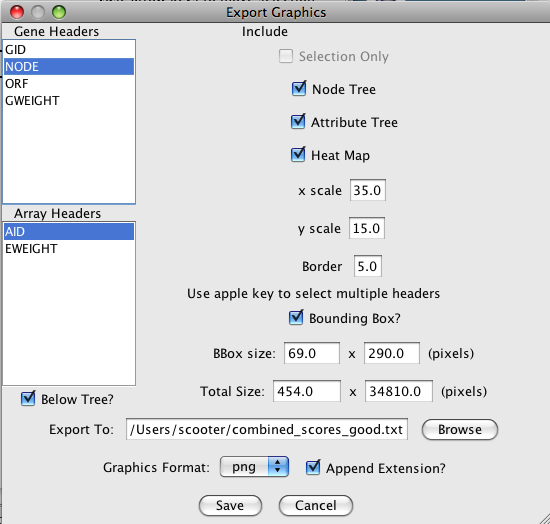Select GID in Gene Headers list
550x524 pixels.
[x=69, y=49]
